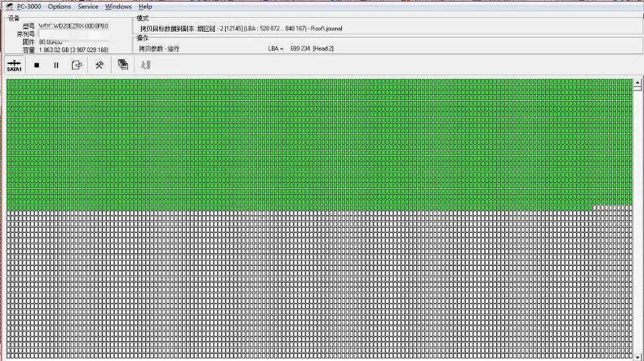
Task: Click the [Head 2] indicator text
Action: tap(323, 48)
